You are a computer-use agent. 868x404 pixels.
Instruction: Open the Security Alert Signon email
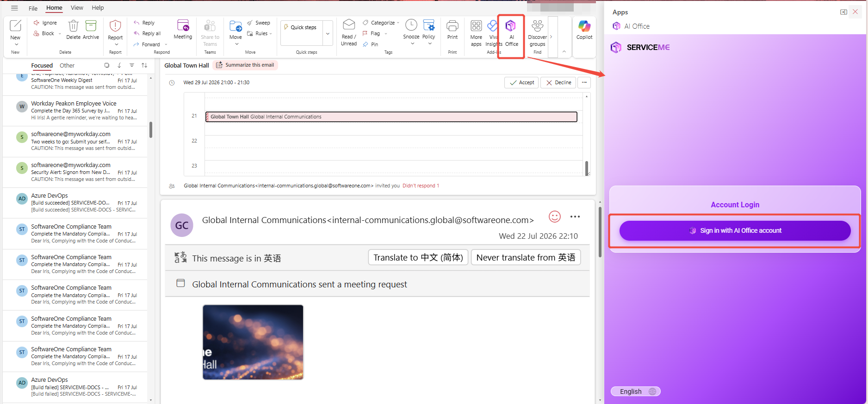click(x=75, y=172)
